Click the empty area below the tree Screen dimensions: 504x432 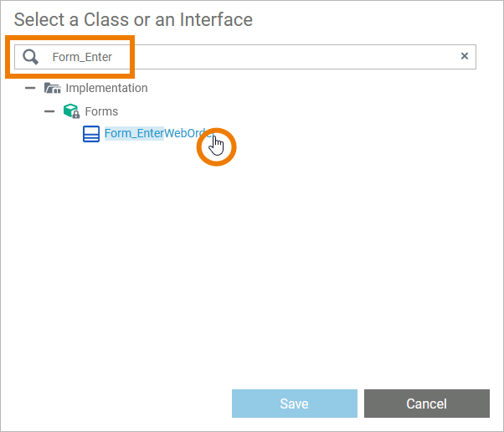coord(251,268)
